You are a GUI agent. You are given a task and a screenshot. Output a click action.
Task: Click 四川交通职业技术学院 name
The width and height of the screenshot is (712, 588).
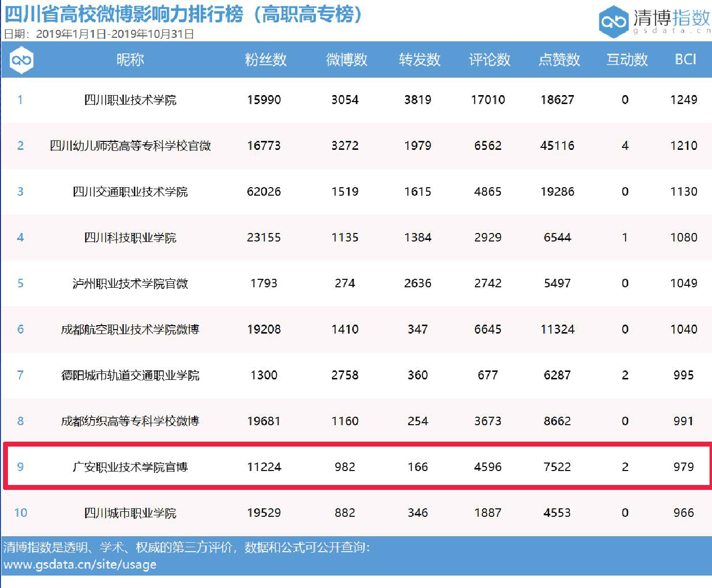click(130, 192)
